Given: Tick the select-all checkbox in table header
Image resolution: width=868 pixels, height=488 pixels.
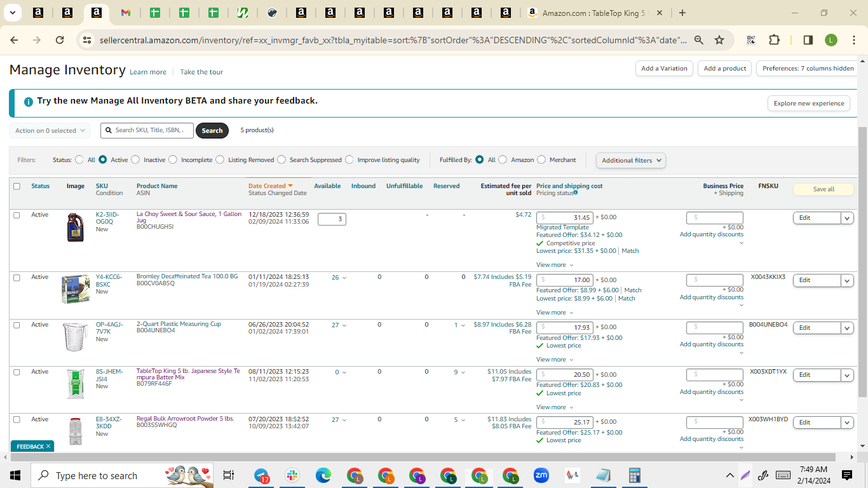Looking at the screenshot, I should (17, 186).
